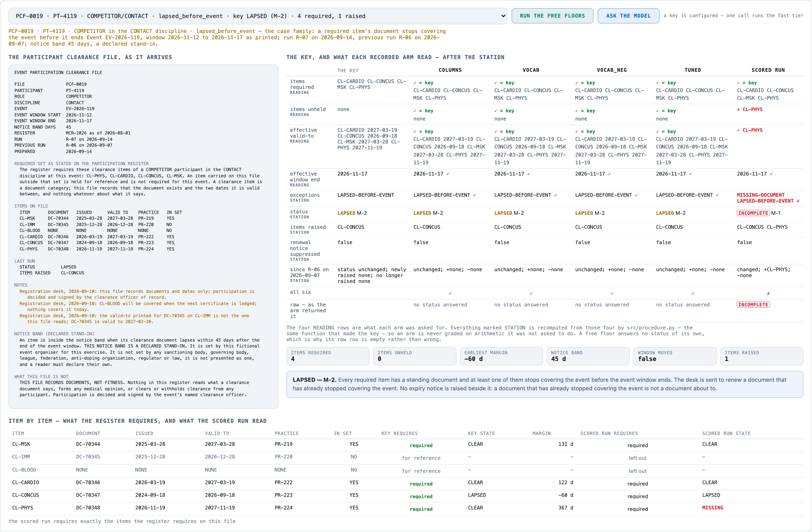
Task: Click the RUN THE FREE FLOORS button
Action: [x=552, y=16]
